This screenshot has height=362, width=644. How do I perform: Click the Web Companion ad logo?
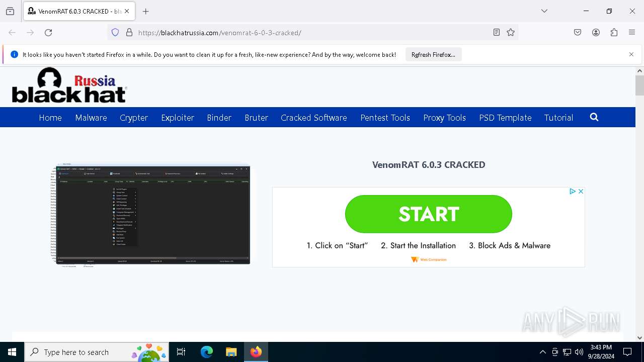click(x=429, y=259)
